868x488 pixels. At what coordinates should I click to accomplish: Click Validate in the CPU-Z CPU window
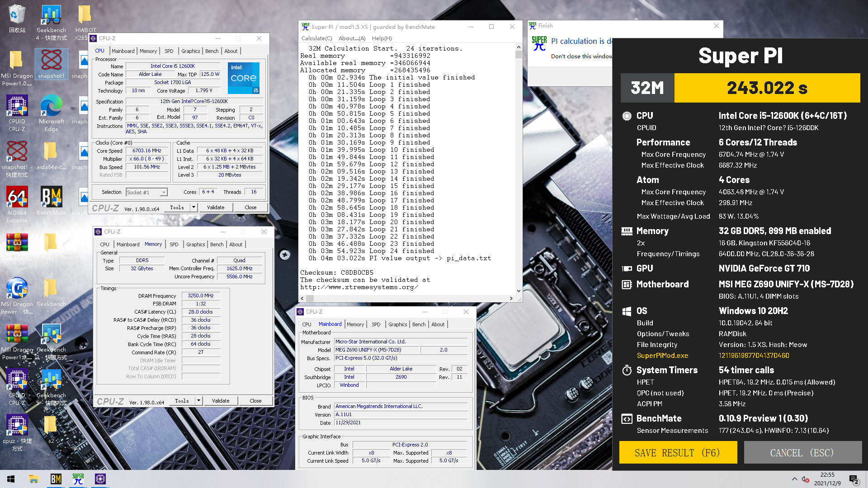coord(216,207)
